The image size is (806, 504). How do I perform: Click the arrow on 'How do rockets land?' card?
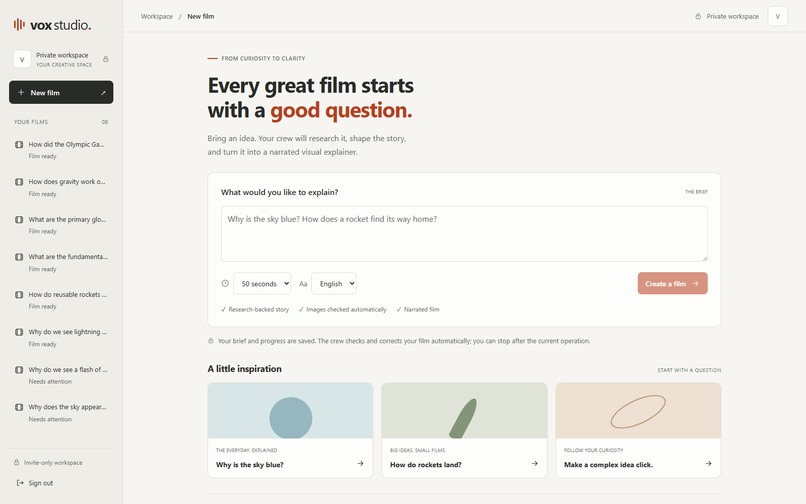tap(535, 463)
